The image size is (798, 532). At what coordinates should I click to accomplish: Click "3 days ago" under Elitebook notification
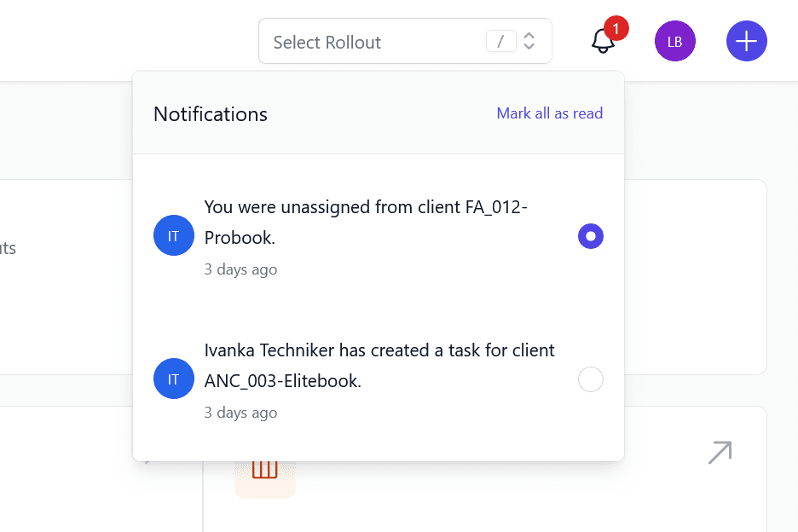pyautogui.click(x=240, y=413)
